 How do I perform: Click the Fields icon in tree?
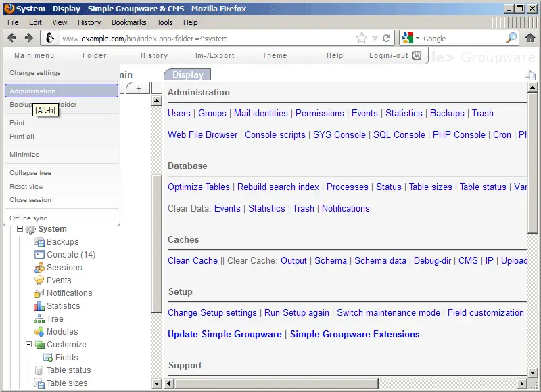[x=48, y=358]
